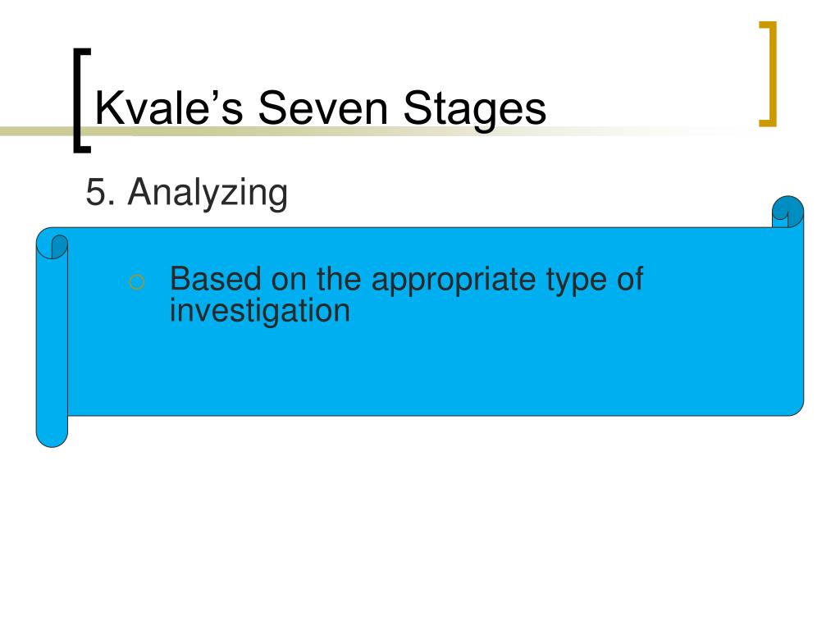The height and width of the screenshot is (630, 840).
Task: Click the word "the" in the bullet text
Action: [x=339, y=279]
